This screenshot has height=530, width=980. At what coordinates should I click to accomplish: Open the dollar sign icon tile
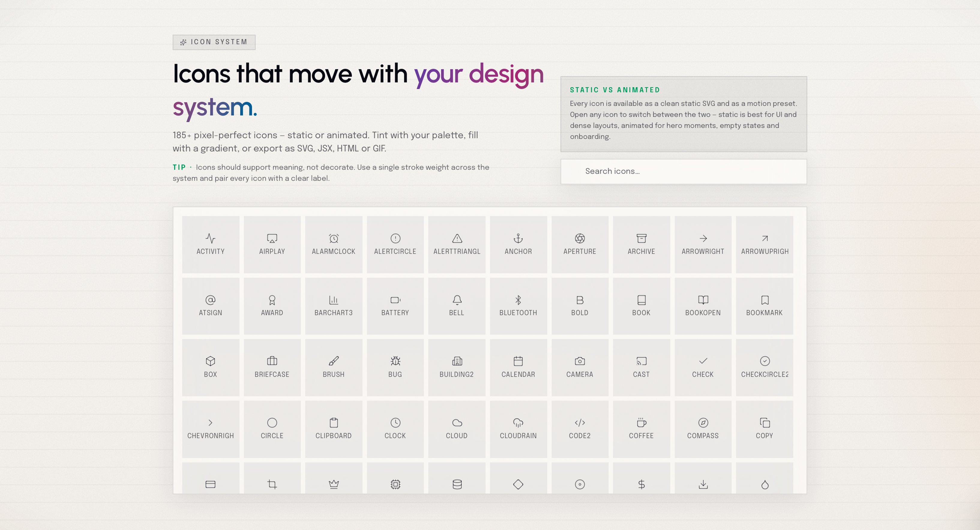(x=642, y=478)
